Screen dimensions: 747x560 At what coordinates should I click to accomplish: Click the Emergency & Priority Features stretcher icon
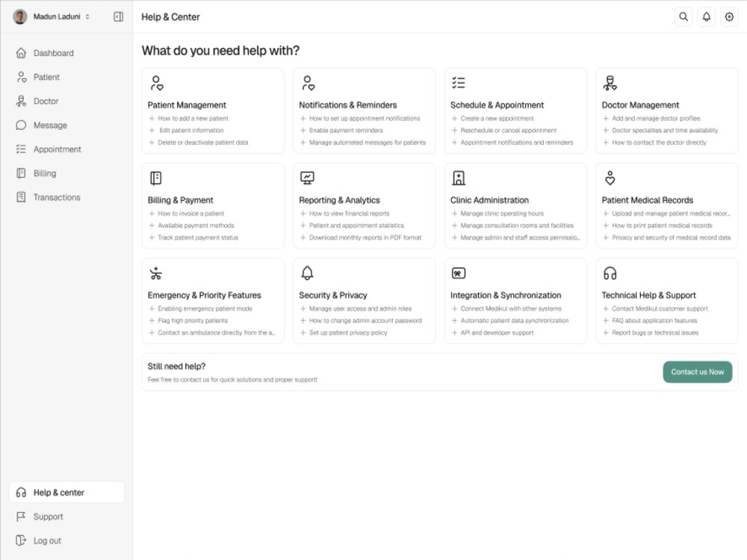pos(156,273)
